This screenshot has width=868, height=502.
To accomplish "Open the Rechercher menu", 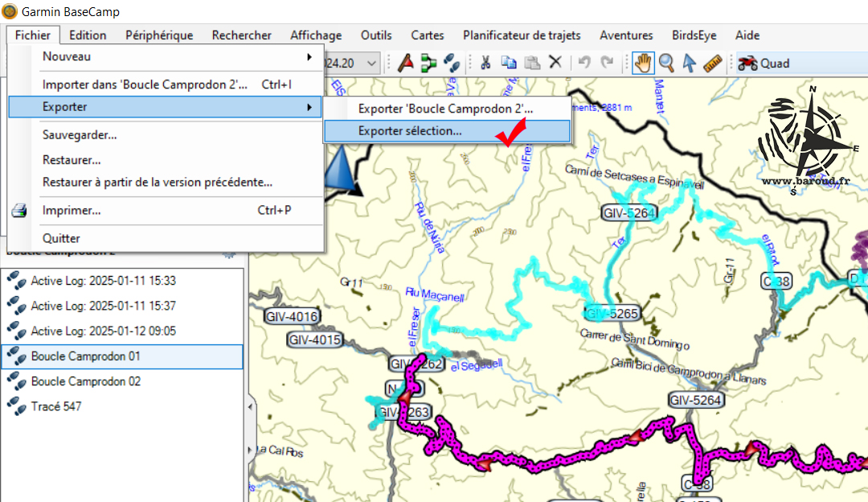I will pyautogui.click(x=241, y=35).
